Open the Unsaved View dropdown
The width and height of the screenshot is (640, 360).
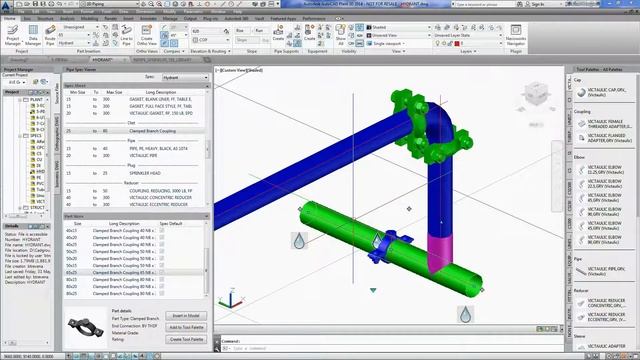pos(398,36)
